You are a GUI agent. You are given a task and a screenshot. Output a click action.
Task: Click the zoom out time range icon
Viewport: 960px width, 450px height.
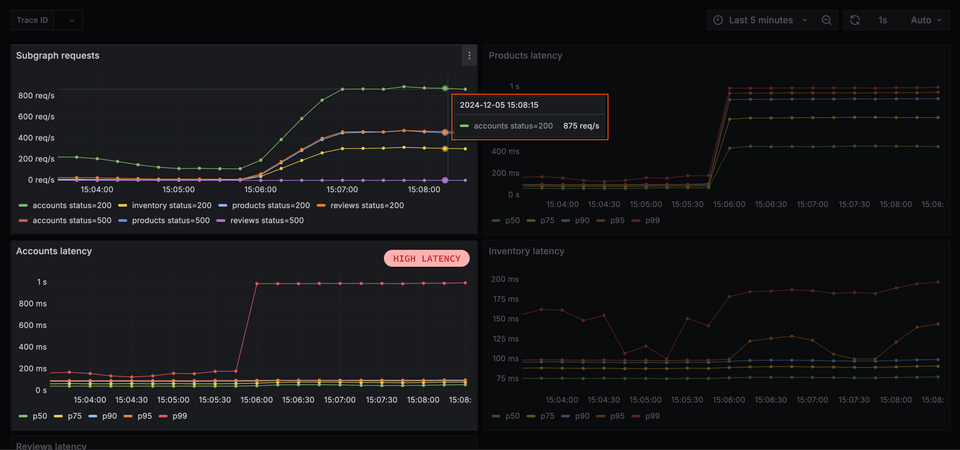(x=827, y=20)
